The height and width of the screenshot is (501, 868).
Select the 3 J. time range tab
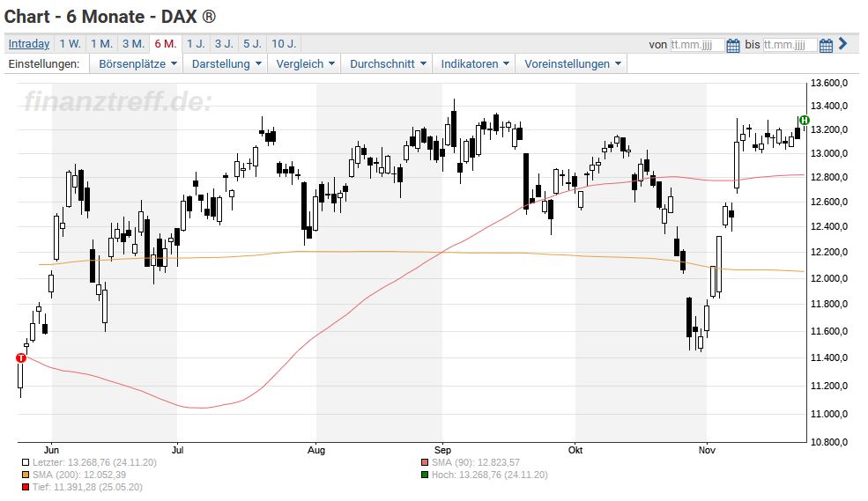224,44
